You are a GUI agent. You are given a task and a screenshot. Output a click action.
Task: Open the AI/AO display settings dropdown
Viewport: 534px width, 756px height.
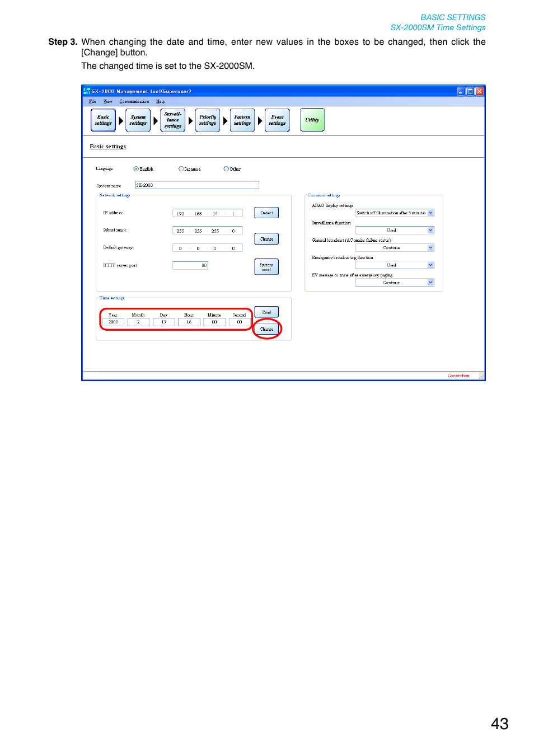pyautogui.click(x=395, y=213)
